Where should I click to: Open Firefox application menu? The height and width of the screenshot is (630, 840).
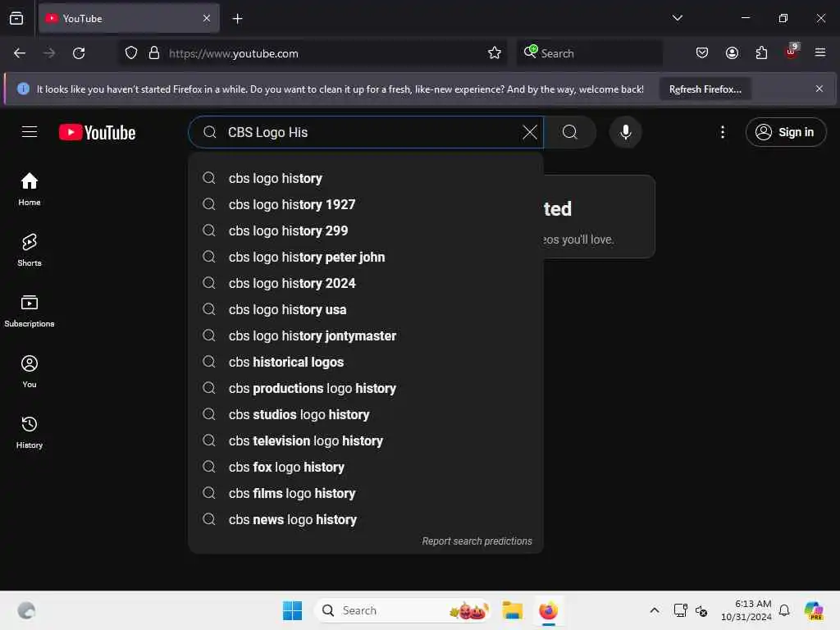coord(820,53)
